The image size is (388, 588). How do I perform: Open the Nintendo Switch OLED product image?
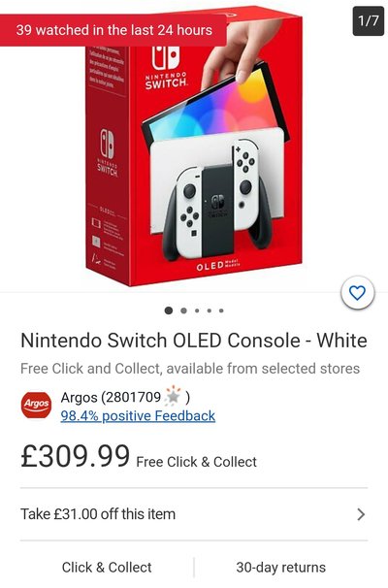[x=194, y=147]
